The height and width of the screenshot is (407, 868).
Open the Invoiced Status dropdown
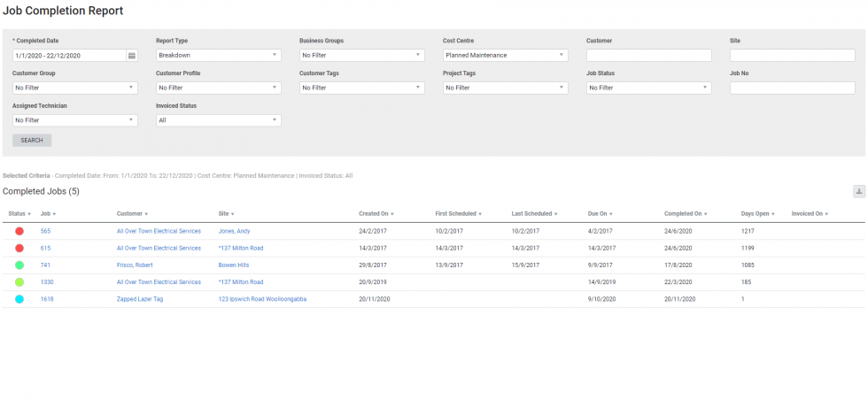click(218, 120)
